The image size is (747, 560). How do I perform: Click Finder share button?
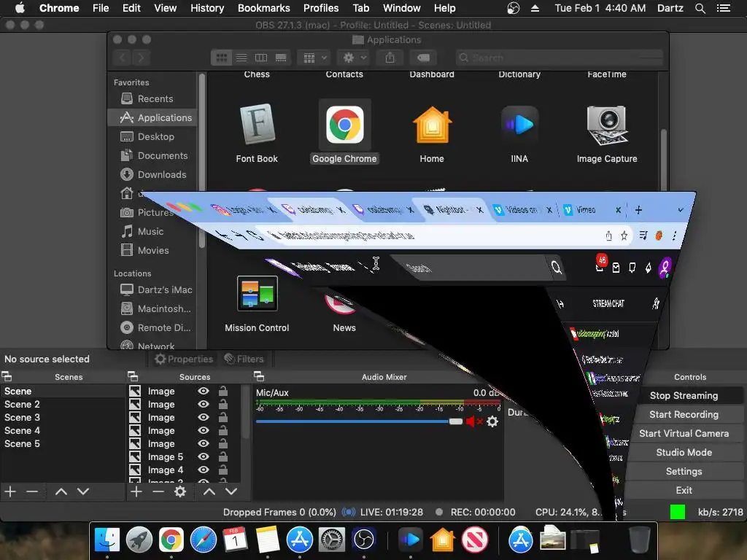click(x=390, y=58)
